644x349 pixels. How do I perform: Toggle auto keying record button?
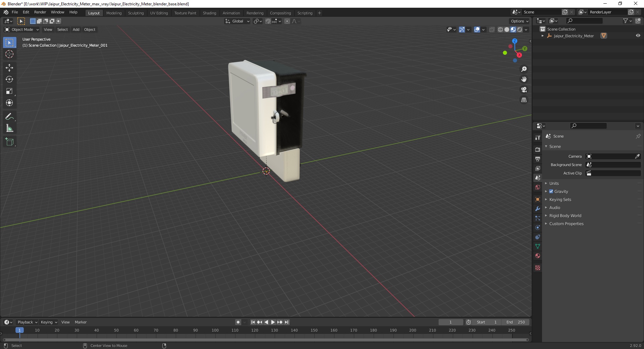pyautogui.click(x=238, y=322)
